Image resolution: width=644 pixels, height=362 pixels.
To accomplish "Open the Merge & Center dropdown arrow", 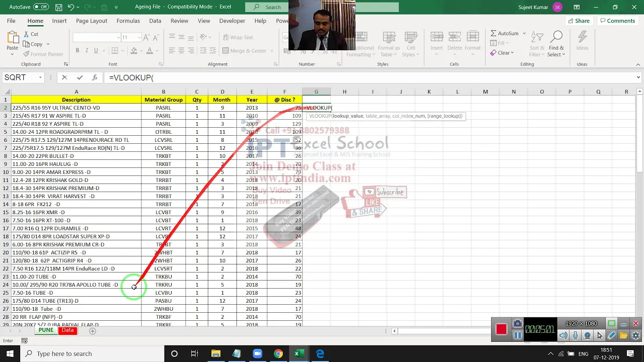I will pos(272,51).
